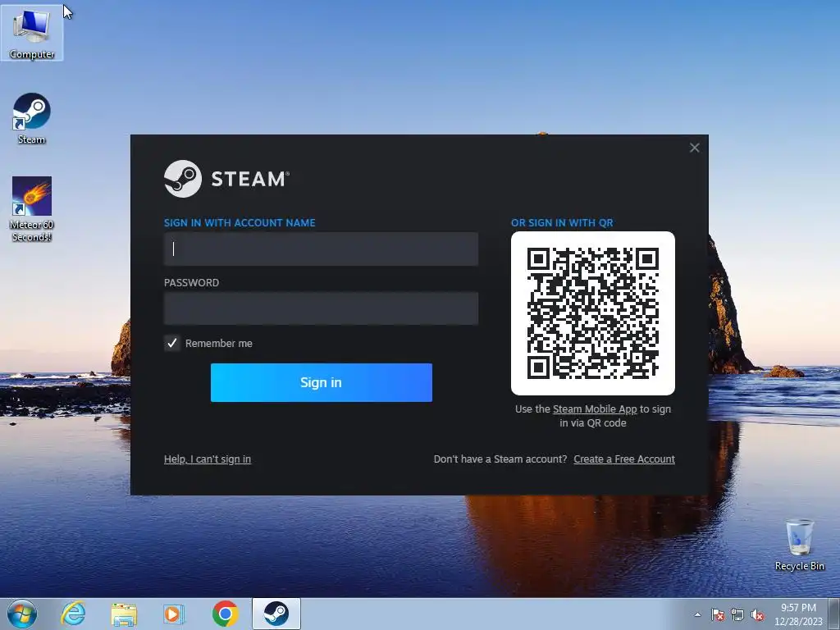Image resolution: width=840 pixels, height=630 pixels.
Task: Click the 'Don't have a Steam account?' text
Action: [500, 459]
